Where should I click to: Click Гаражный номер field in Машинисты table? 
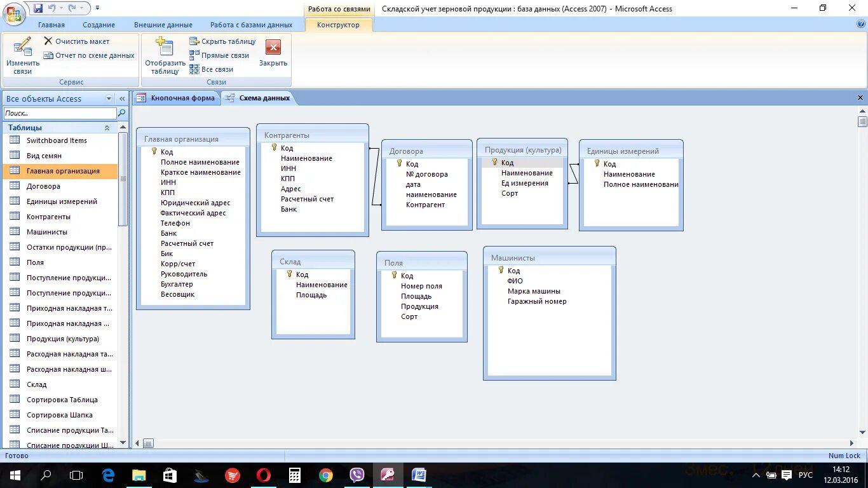click(x=537, y=301)
